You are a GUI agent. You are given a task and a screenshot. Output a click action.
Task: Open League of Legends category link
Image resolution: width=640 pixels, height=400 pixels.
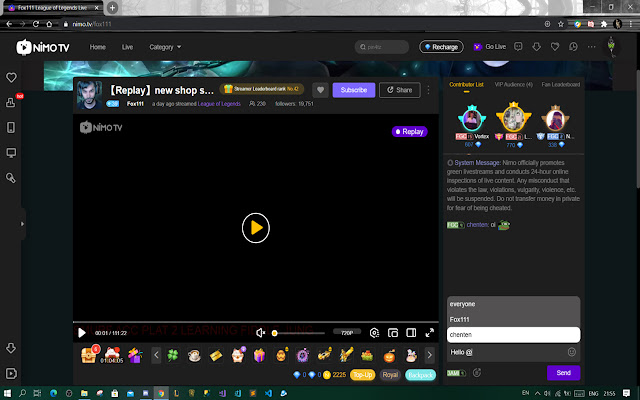pyautogui.click(x=219, y=104)
